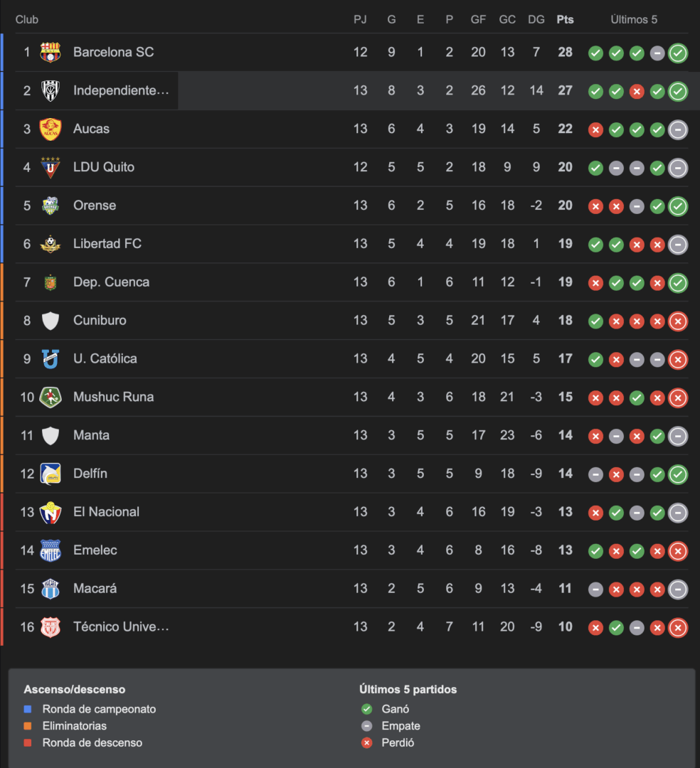Click the Mushuc Runa club crest

click(x=51, y=397)
